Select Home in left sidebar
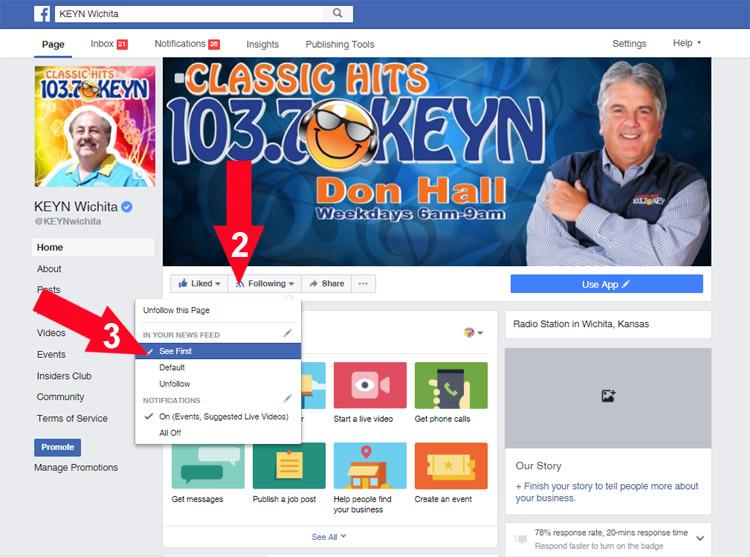The width and height of the screenshot is (750, 557). [x=93, y=247]
